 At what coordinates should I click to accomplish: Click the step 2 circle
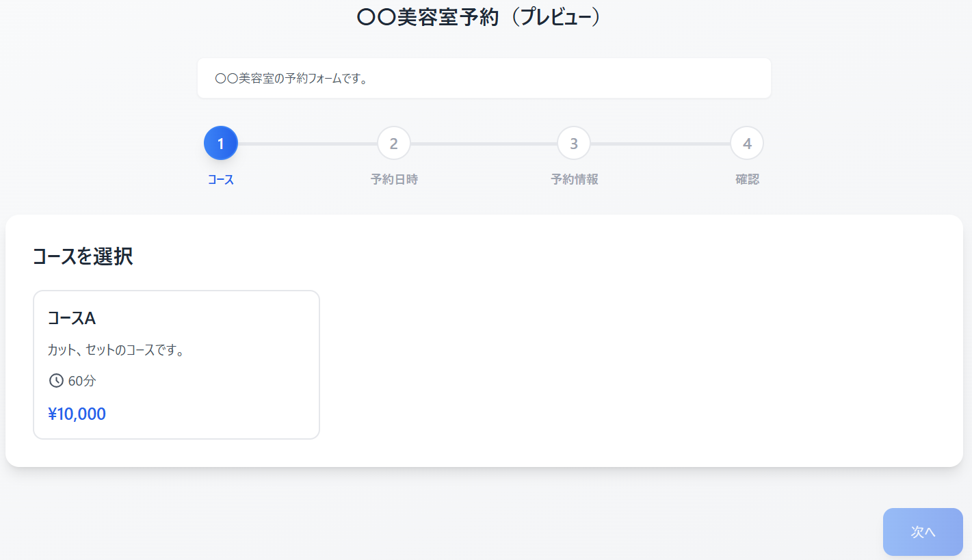click(393, 144)
